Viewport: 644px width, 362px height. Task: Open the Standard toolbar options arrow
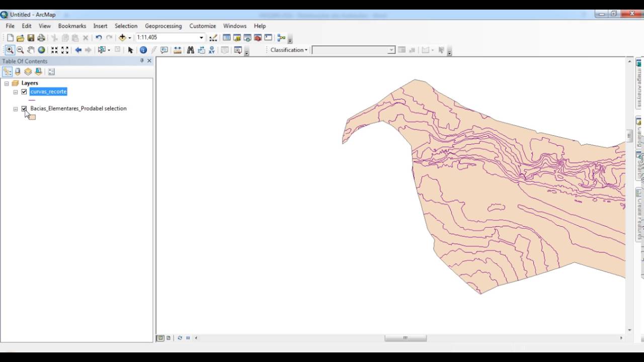point(290,39)
